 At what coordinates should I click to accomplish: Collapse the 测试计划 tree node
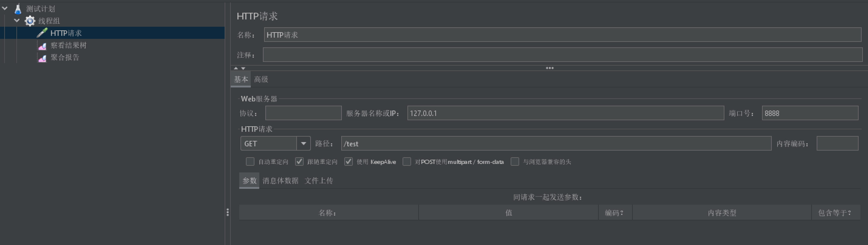(x=5, y=8)
